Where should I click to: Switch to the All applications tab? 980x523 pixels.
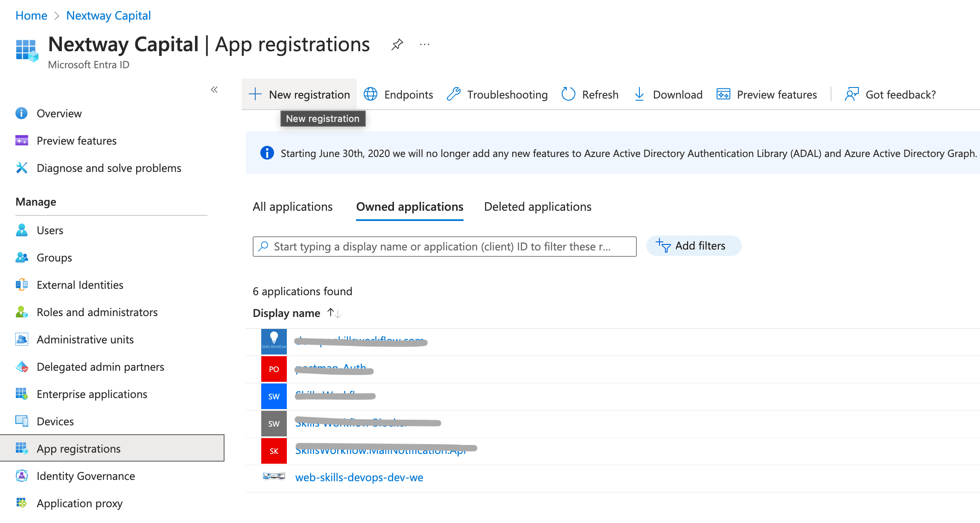pos(293,207)
